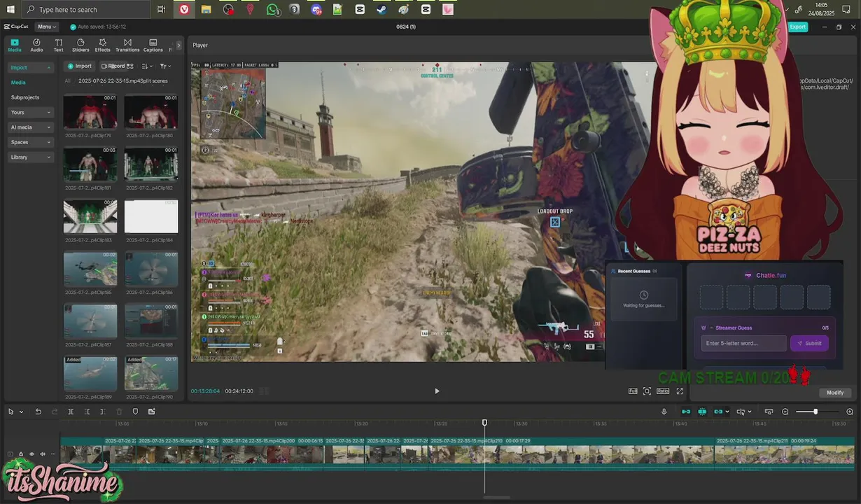The image size is (861, 504).
Task: Zoom in the timeline
Action: [x=850, y=412]
